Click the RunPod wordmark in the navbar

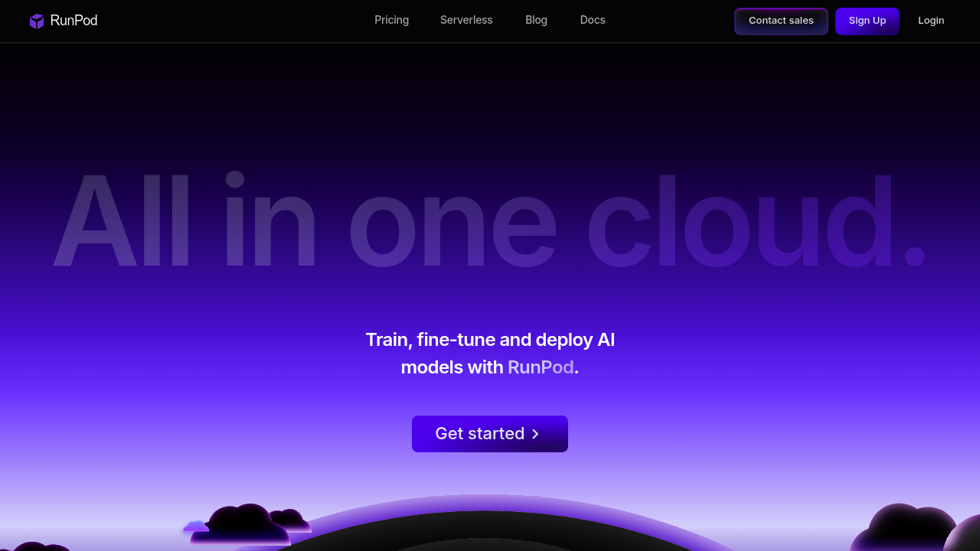click(x=73, y=21)
